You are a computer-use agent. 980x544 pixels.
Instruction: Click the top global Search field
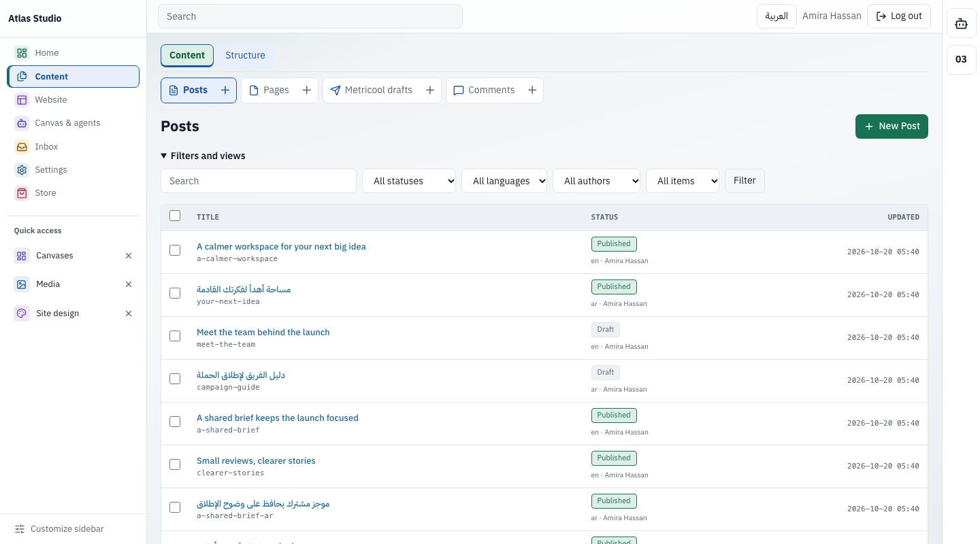tap(310, 16)
